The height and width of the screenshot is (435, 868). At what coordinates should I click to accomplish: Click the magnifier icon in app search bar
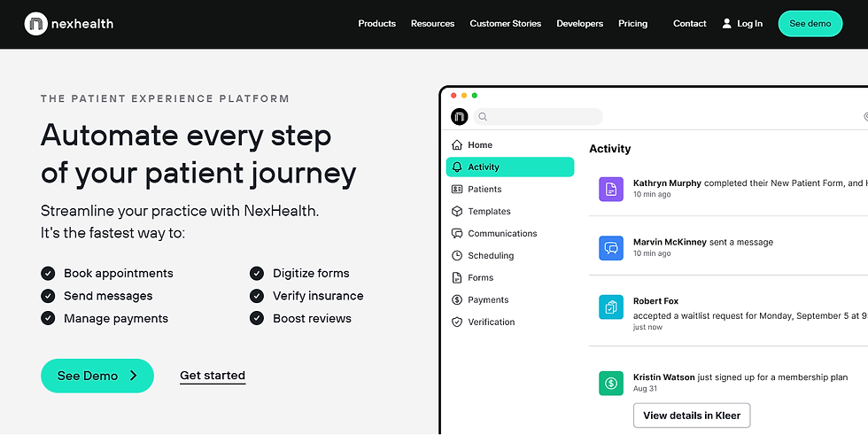(x=483, y=117)
